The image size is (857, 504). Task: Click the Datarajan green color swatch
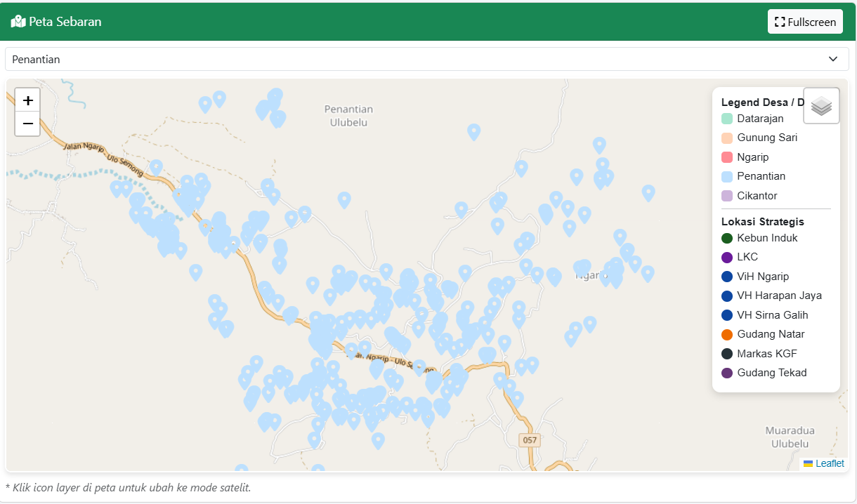coord(727,119)
